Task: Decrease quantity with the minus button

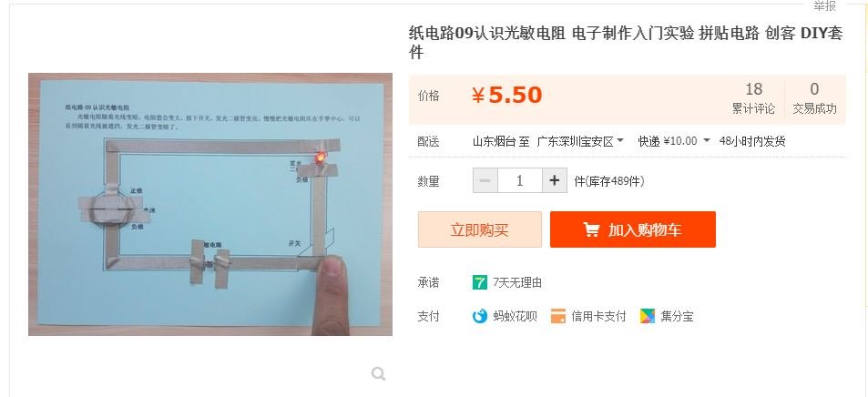Action: [485, 180]
